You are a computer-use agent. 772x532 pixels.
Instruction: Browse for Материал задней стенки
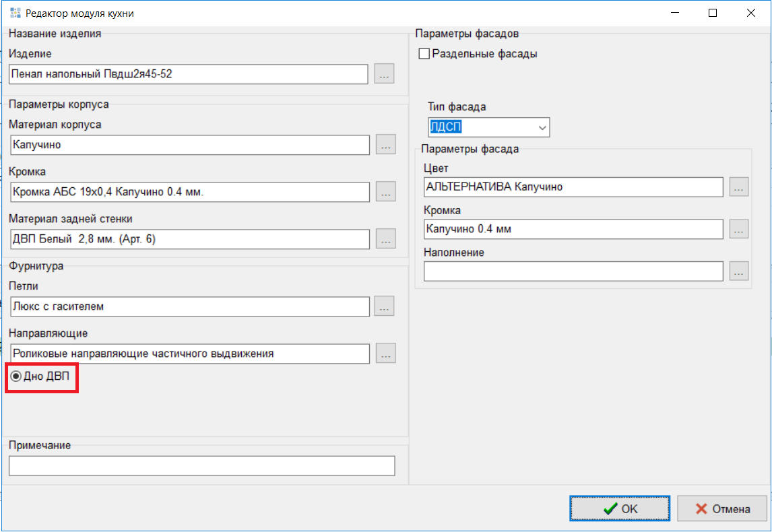385,239
